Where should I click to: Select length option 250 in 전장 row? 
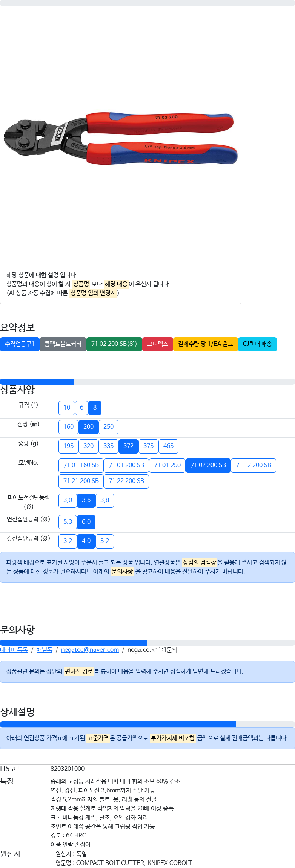pyautogui.click(x=109, y=427)
